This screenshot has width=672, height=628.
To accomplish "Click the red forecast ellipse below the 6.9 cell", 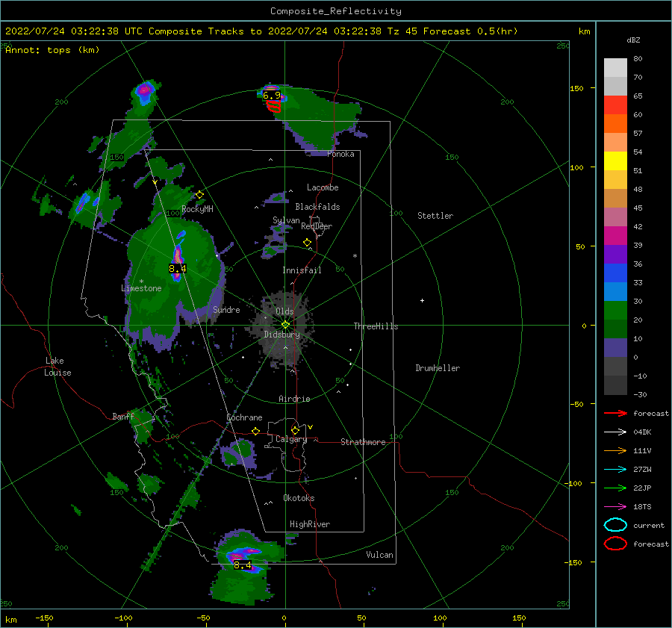I will [x=274, y=106].
